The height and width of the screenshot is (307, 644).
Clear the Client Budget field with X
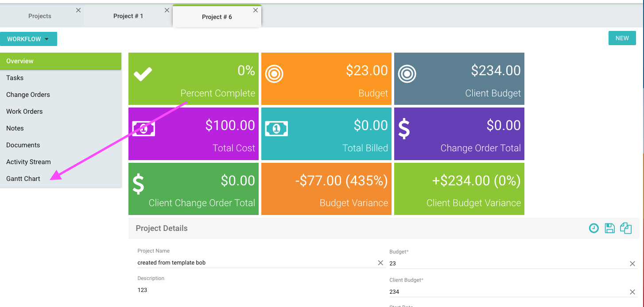tap(632, 292)
